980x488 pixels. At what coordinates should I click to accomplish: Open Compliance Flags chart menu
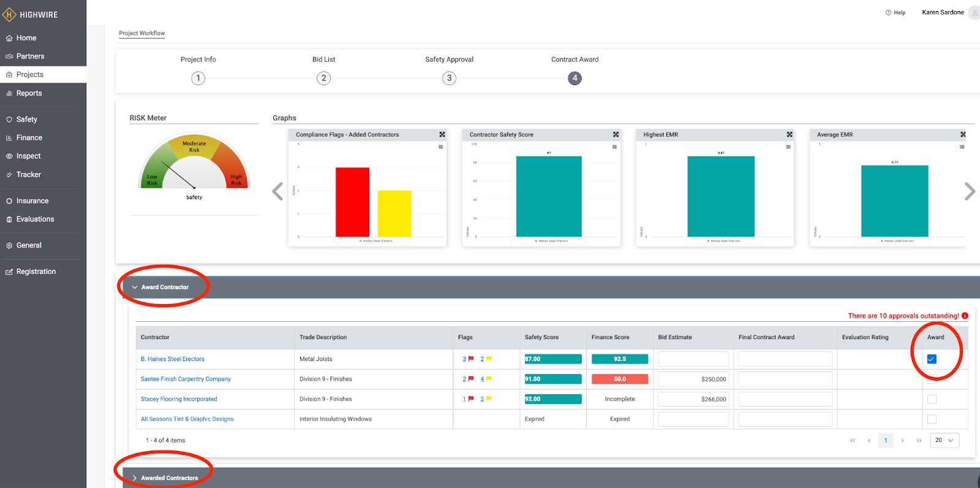440,147
